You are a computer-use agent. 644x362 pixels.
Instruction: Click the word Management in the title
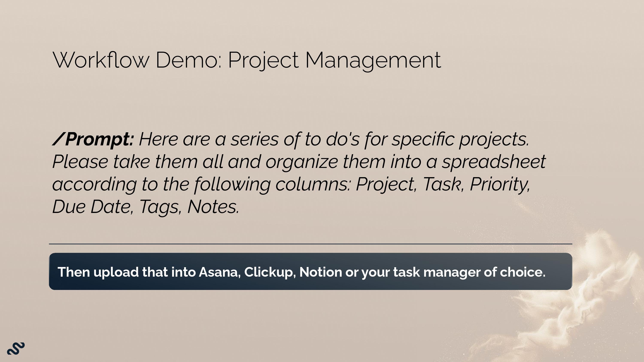pyautogui.click(x=373, y=61)
